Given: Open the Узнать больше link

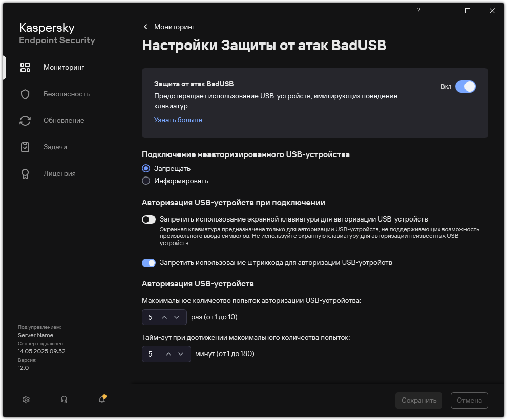Looking at the screenshot, I should [x=178, y=120].
